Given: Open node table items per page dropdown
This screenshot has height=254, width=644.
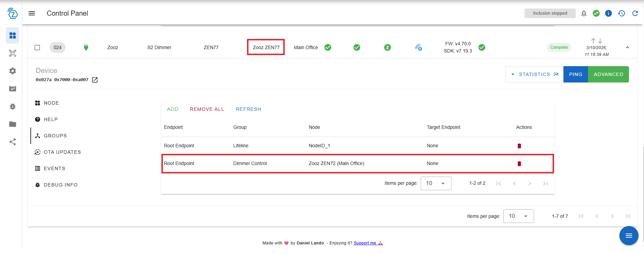Looking at the screenshot, I should pos(518,216).
